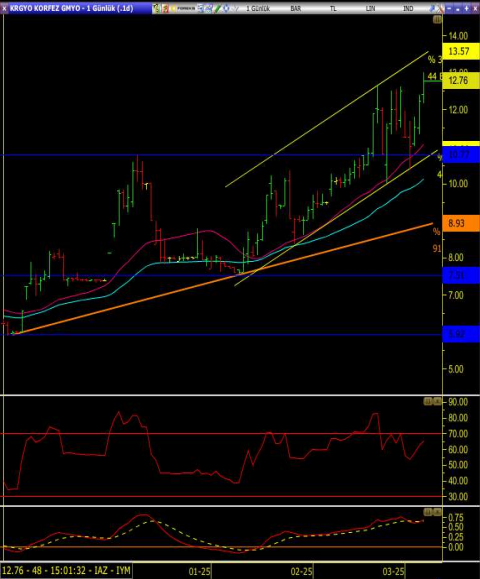Screen dimensions: 480x579
Task: Click the 02-25 date marker on time axis
Action: tap(301, 571)
